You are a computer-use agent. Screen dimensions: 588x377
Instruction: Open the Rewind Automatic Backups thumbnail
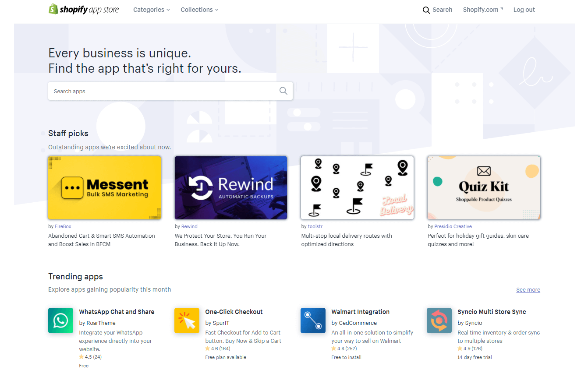(231, 188)
